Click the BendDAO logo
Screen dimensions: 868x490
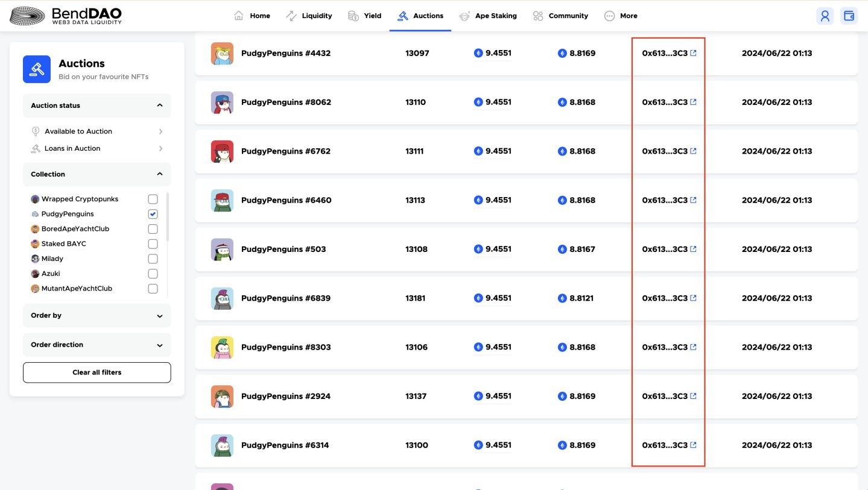(x=66, y=16)
